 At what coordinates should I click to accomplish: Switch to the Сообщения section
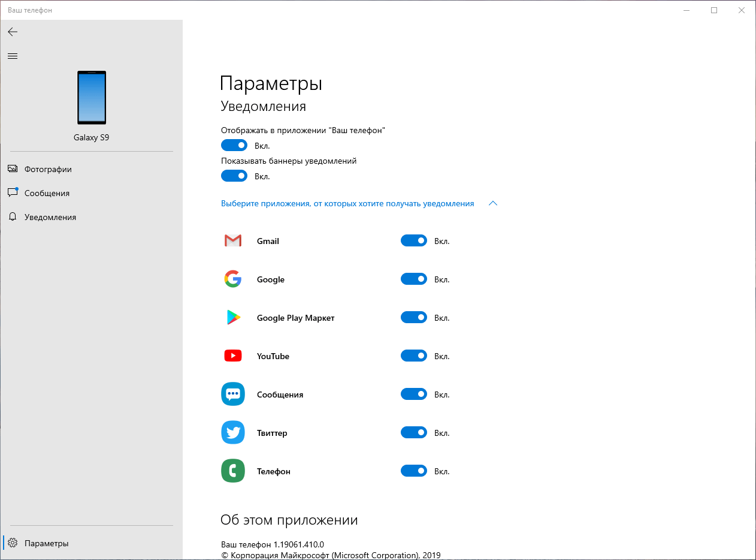pos(46,193)
